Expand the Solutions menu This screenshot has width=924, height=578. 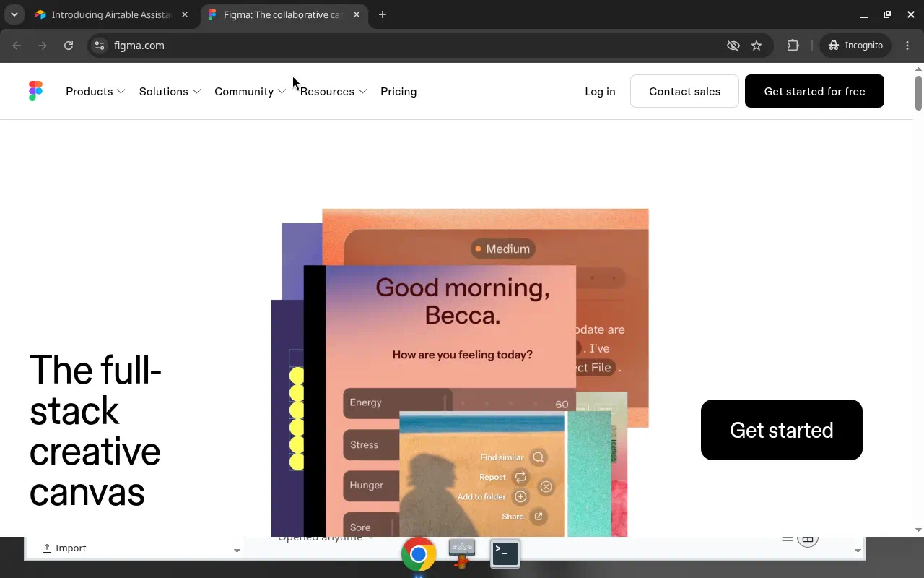(x=170, y=92)
